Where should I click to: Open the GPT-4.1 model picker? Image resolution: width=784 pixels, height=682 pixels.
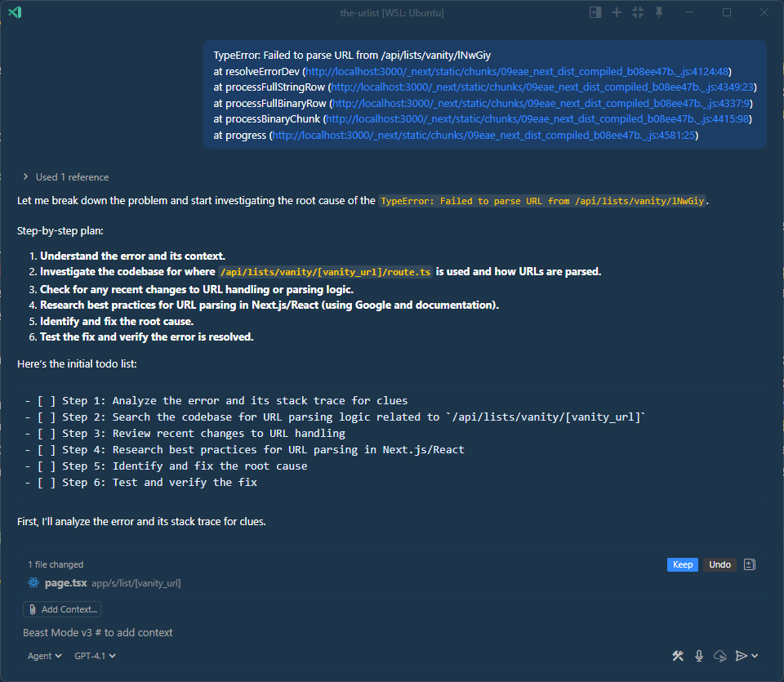pyautogui.click(x=95, y=656)
